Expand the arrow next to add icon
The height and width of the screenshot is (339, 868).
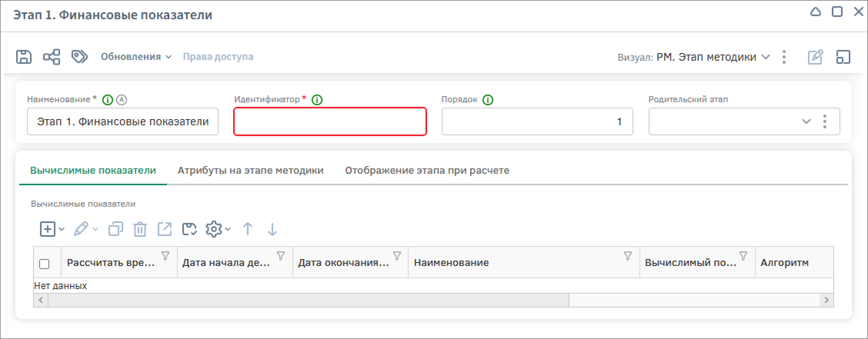pyautogui.click(x=62, y=229)
